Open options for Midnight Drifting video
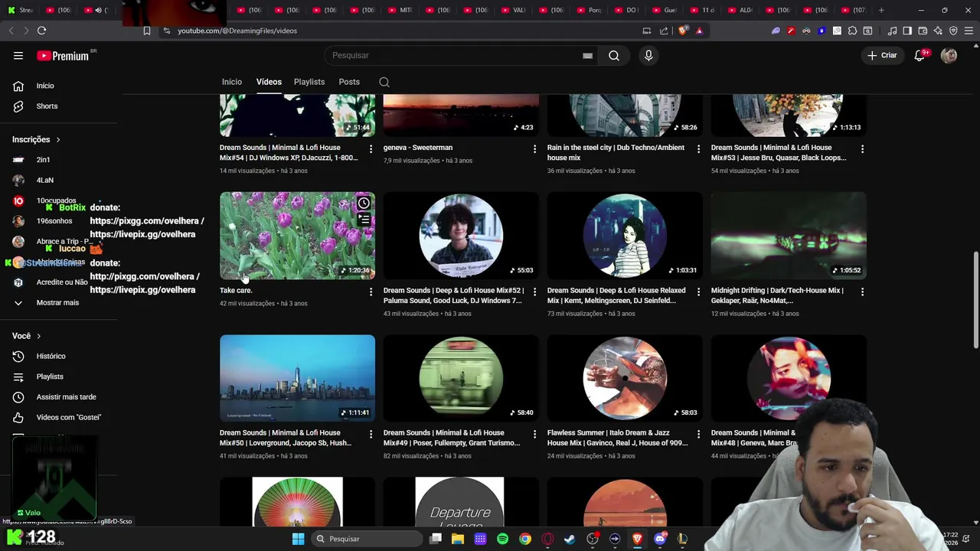The height and width of the screenshot is (551, 980). click(862, 292)
